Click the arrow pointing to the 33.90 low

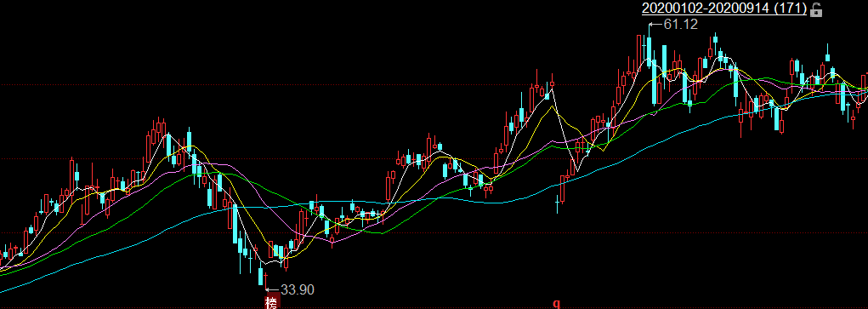pyautogui.click(x=273, y=289)
